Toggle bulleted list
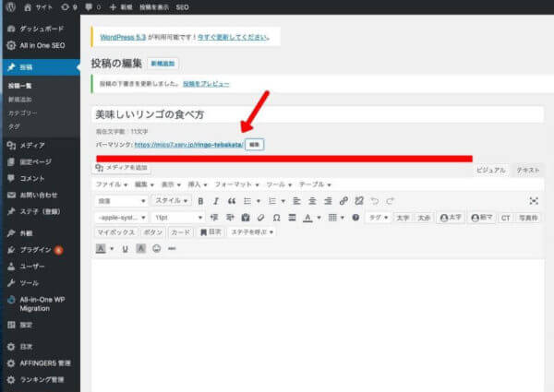The width and height of the screenshot is (554, 392). coord(247,201)
